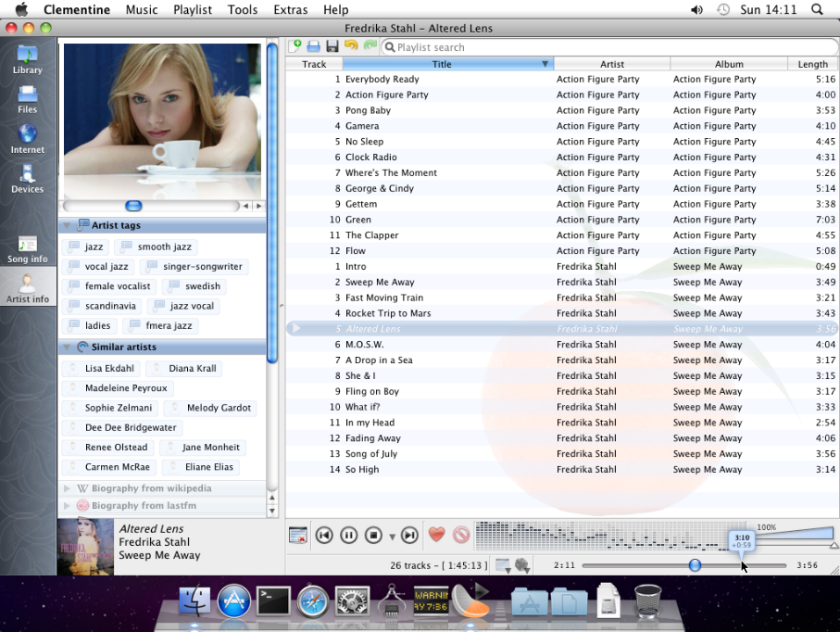
Task: Undo the last playlist change
Action: [x=353, y=45]
